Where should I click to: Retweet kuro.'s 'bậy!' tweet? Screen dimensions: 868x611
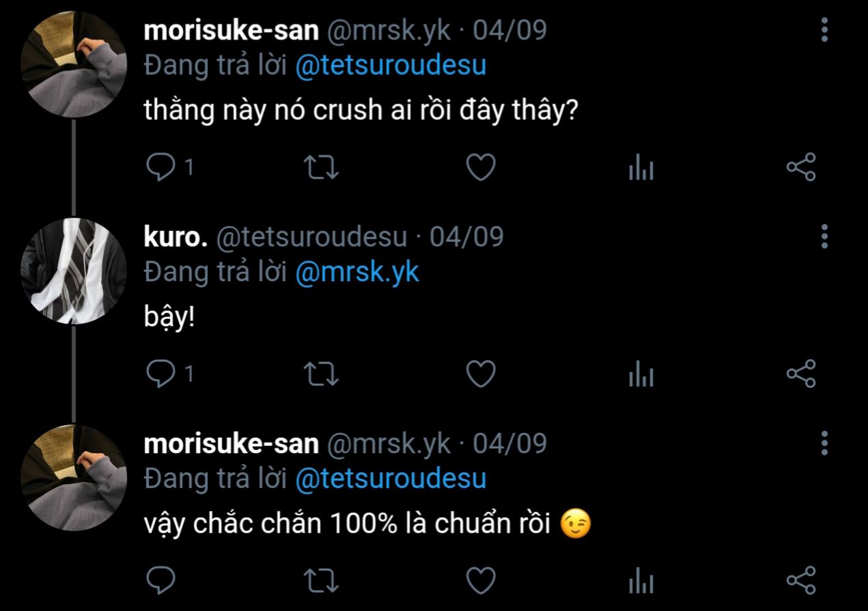[321, 373]
